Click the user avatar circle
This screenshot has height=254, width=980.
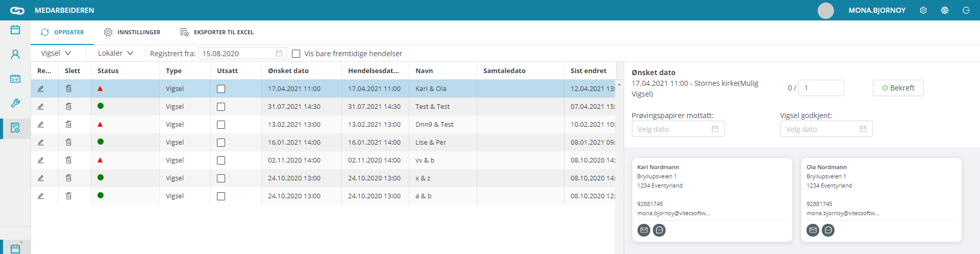[826, 10]
